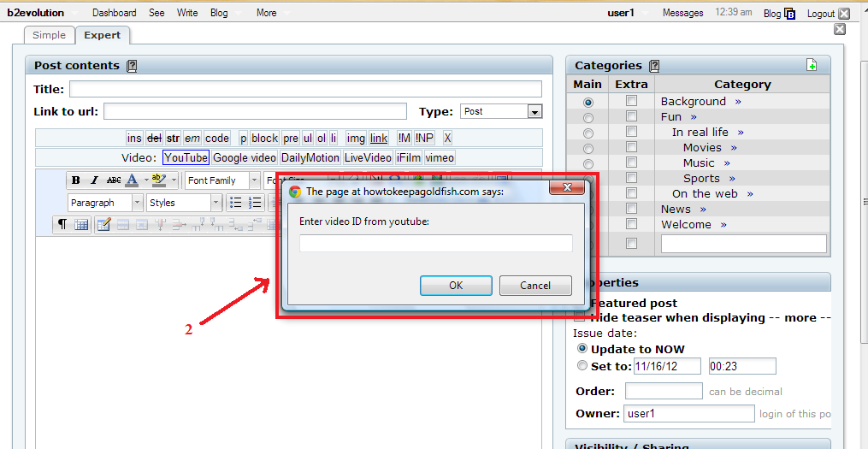Viewport: 868px width, 449px height.
Task: Focus the post Title input field
Action: point(305,89)
